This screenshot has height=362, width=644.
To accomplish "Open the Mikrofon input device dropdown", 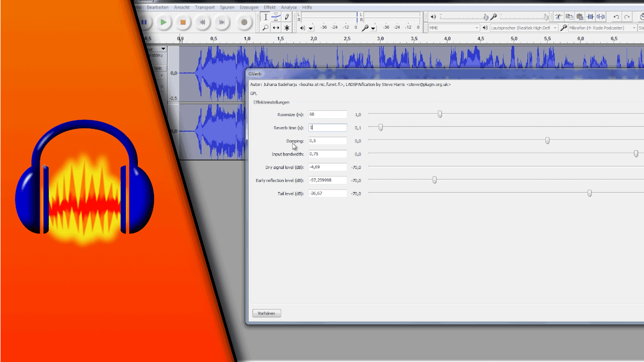I will coord(602,28).
